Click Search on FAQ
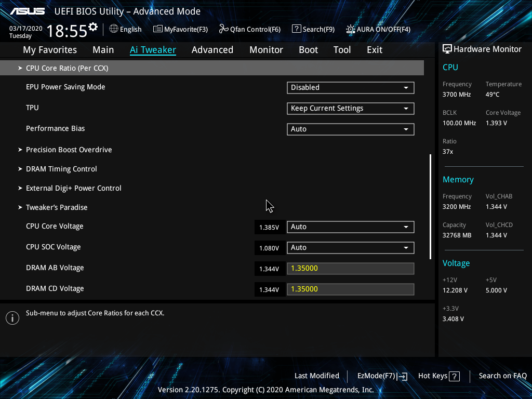 point(502,376)
